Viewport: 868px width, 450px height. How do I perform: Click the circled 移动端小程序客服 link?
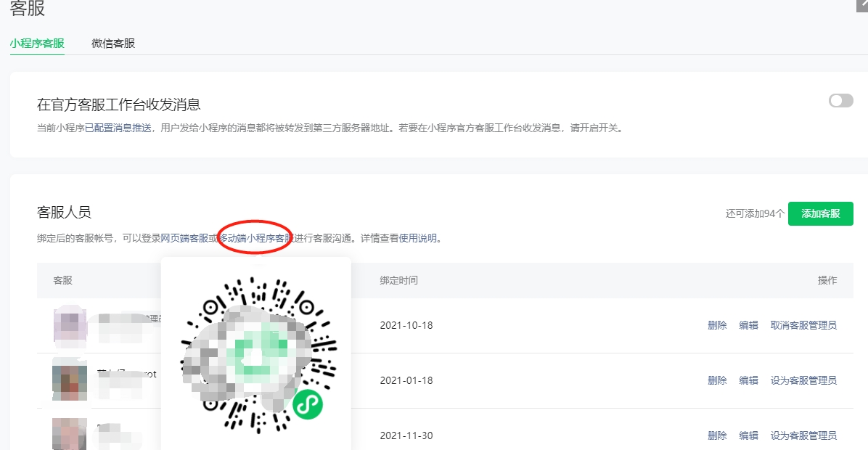[255, 238]
